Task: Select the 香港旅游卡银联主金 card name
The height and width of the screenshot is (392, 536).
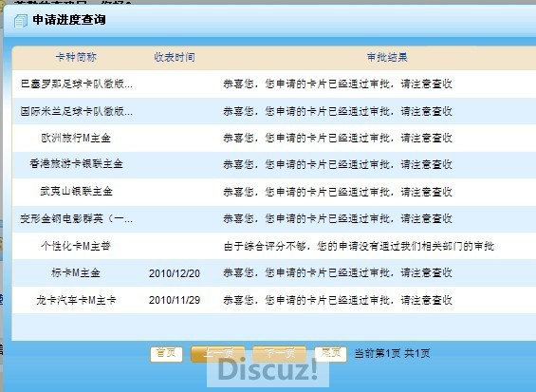Action: [x=76, y=164]
